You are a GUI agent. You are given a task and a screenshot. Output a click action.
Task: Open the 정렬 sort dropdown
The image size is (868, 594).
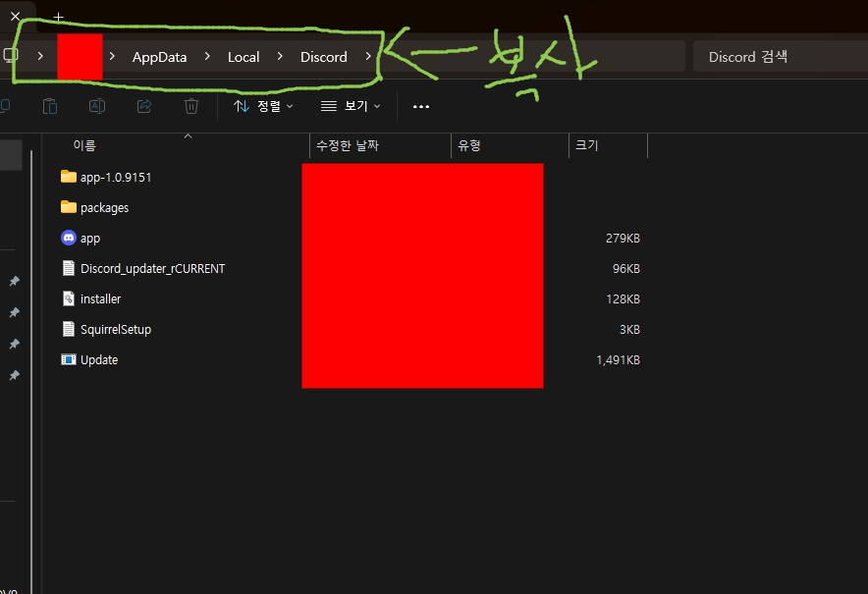263,106
